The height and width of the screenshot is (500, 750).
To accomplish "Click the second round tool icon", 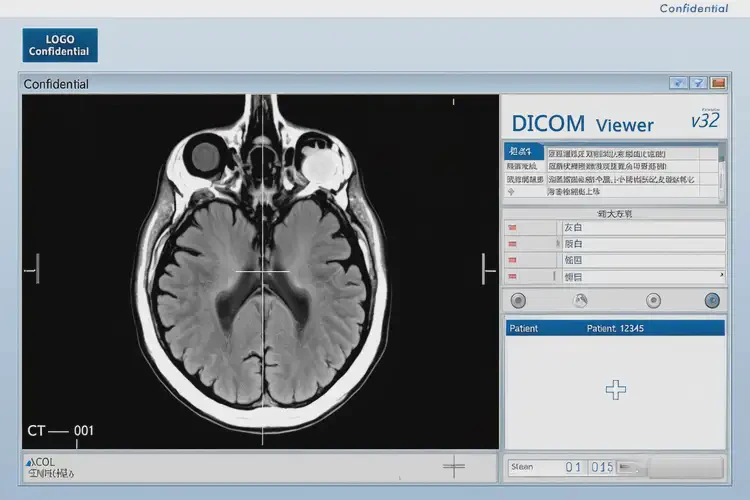I will 580,300.
